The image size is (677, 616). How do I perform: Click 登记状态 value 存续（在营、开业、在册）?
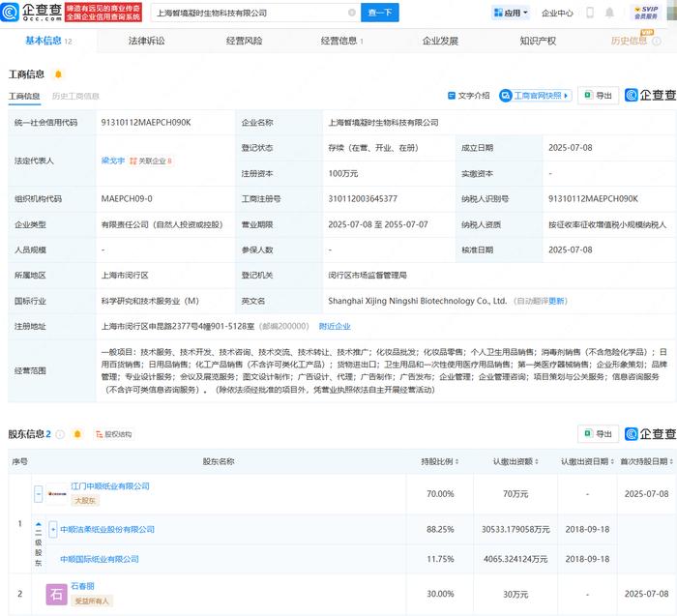coord(373,148)
